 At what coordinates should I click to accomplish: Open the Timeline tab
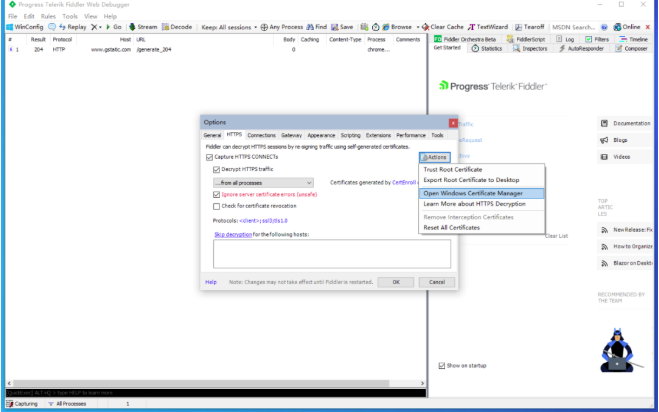(x=633, y=39)
